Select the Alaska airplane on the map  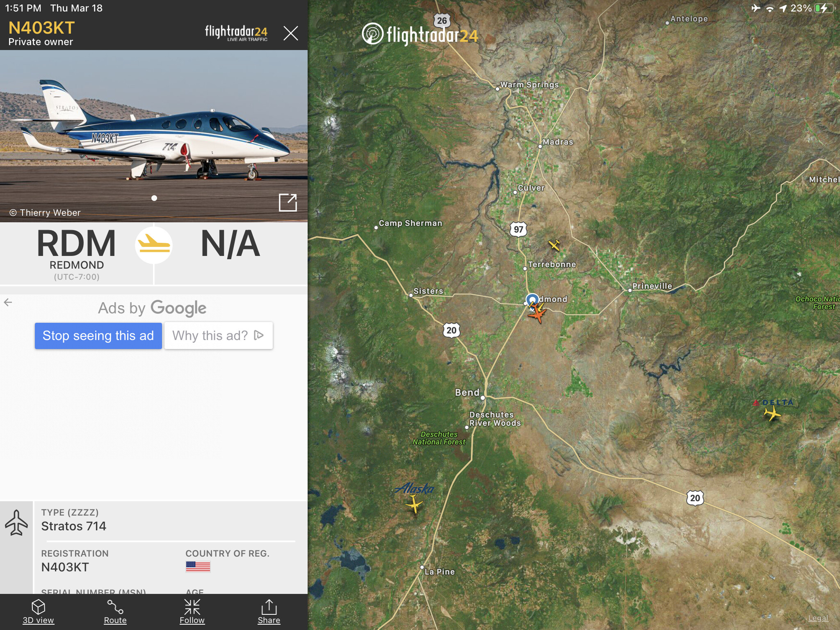[414, 503]
